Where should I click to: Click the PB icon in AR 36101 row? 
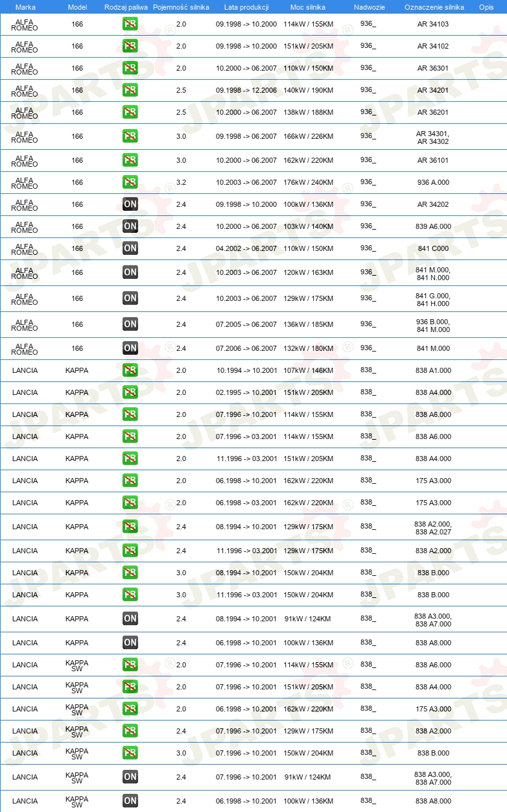130,161
